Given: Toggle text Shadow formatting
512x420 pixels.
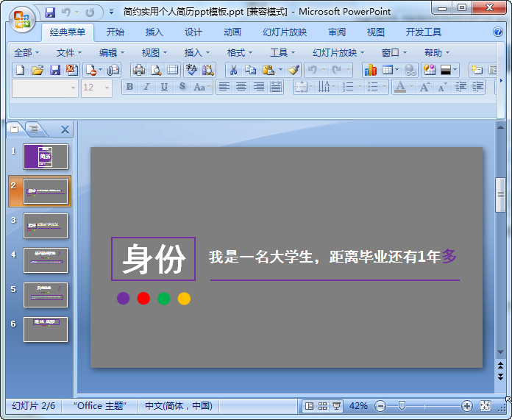Looking at the screenshot, I should (182, 87).
